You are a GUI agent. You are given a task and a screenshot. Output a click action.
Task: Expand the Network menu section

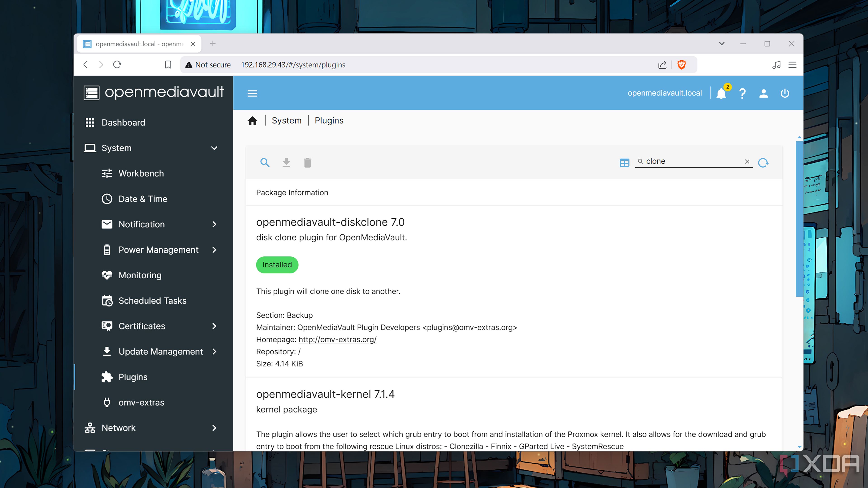coord(214,428)
